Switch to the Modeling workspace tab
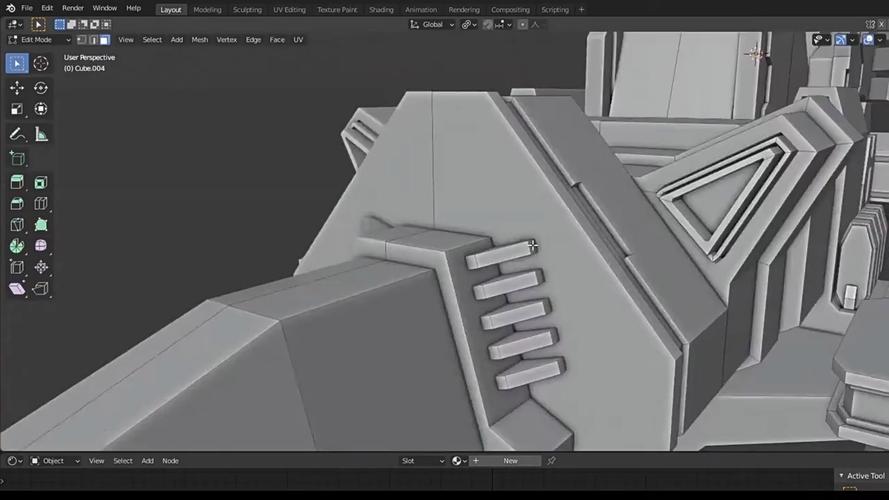 (208, 10)
